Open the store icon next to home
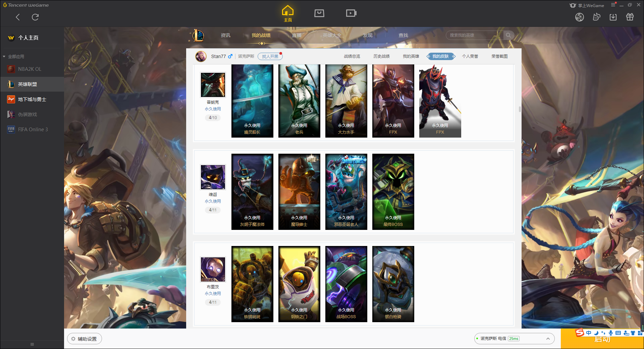The height and width of the screenshot is (349, 644). click(x=319, y=13)
